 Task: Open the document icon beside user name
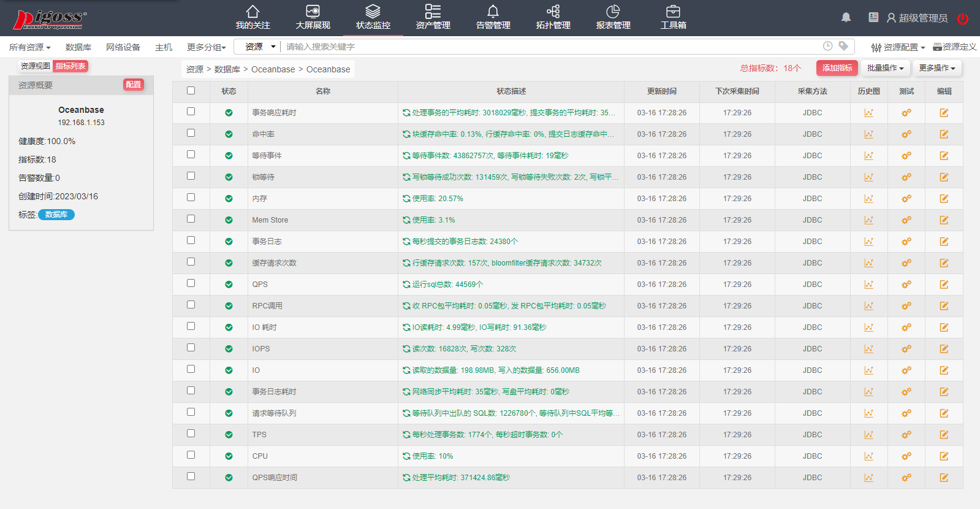coord(873,18)
